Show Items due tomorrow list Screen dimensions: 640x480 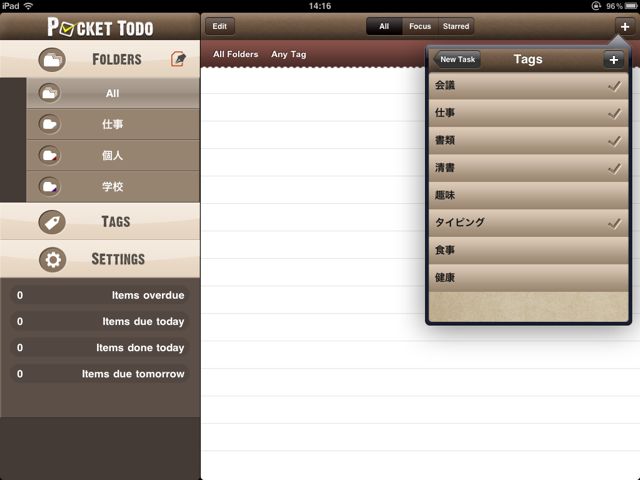100,373
